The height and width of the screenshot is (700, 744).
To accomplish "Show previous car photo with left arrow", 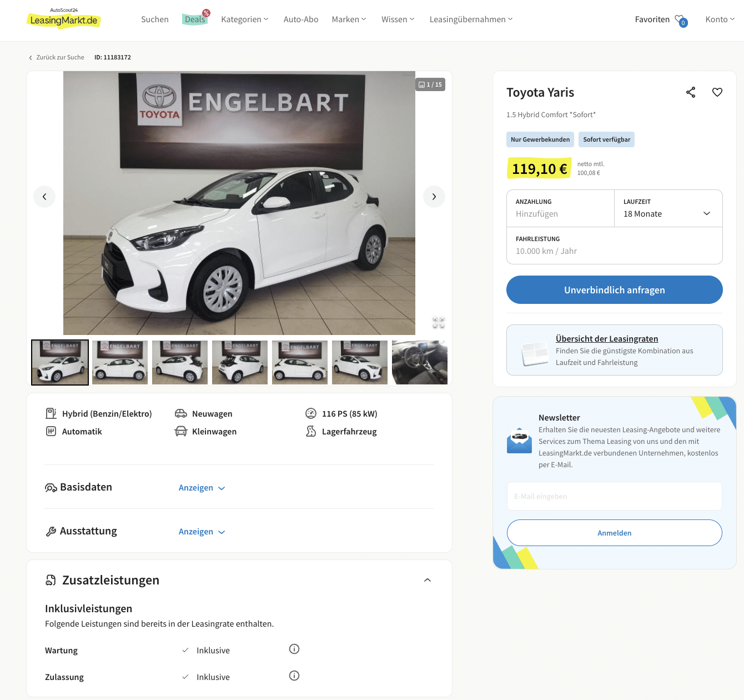I will [44, 197].
